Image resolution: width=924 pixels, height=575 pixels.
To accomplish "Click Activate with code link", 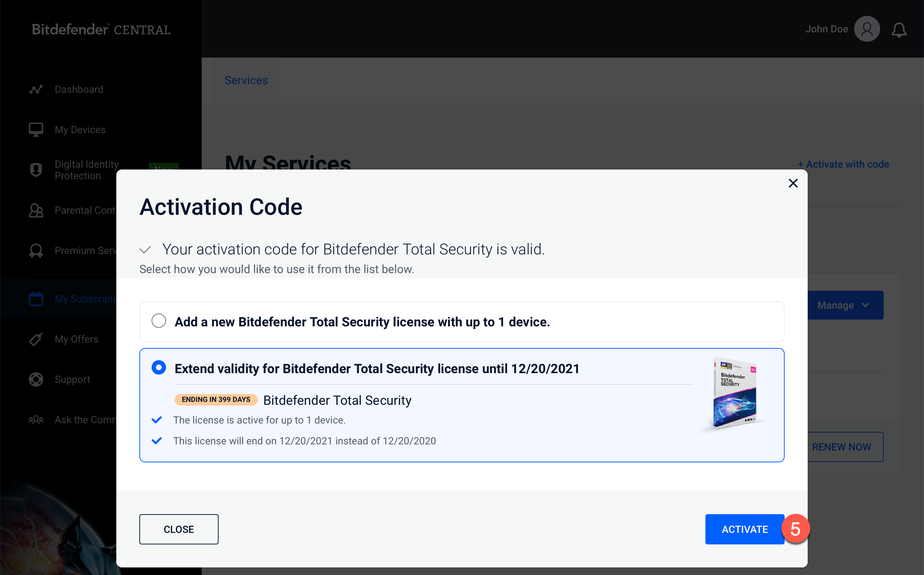I will pyautogui.click(x=843, y=164).
